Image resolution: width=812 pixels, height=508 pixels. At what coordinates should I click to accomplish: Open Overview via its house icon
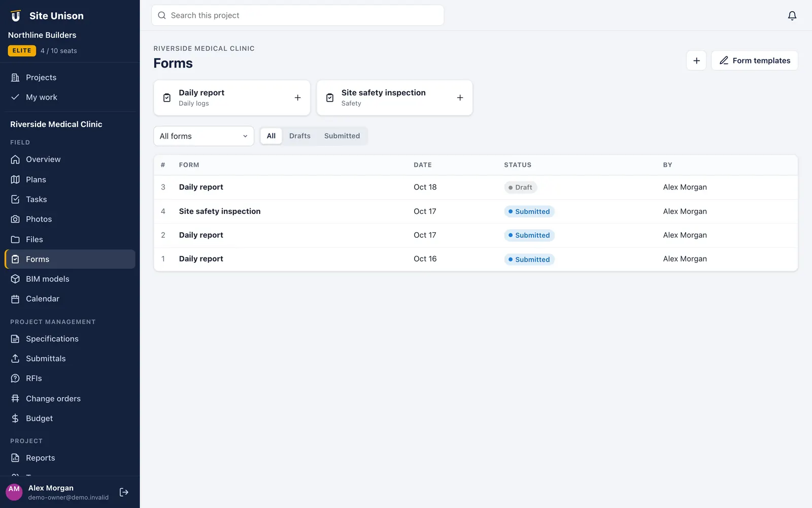pyautogui.click(x=15, y=160)
